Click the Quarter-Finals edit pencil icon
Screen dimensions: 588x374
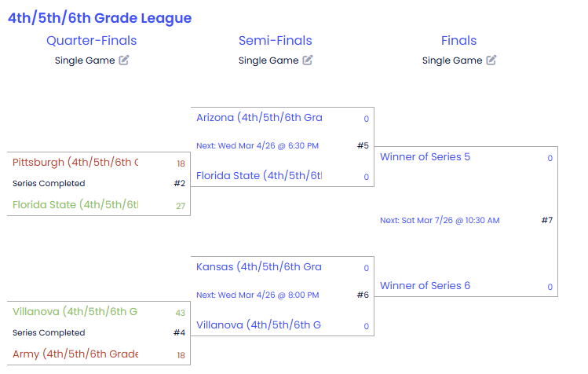coord(124,60)
